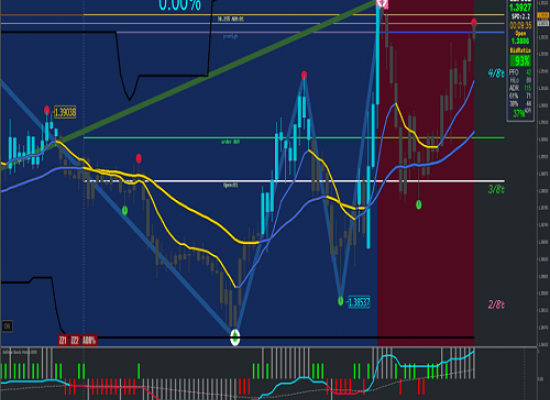
Task: Click the green dot below the candles in the red zone
Action: click(x=418, y=205)
